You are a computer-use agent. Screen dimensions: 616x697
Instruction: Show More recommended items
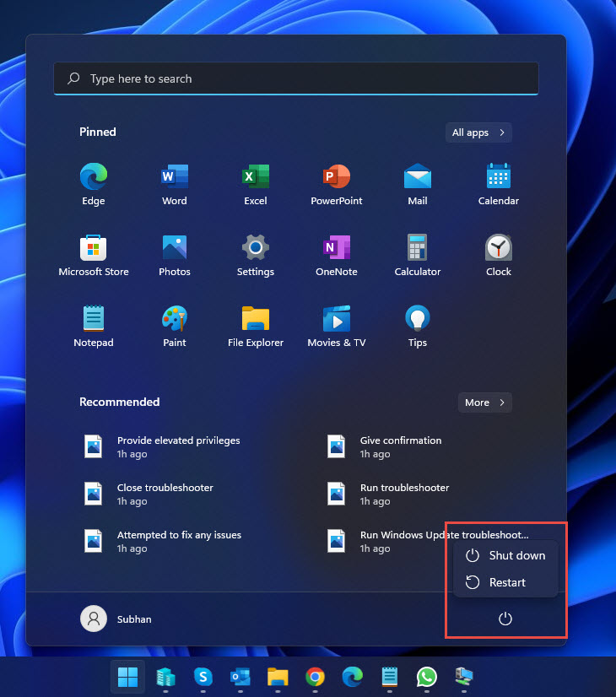click(485, 403)
